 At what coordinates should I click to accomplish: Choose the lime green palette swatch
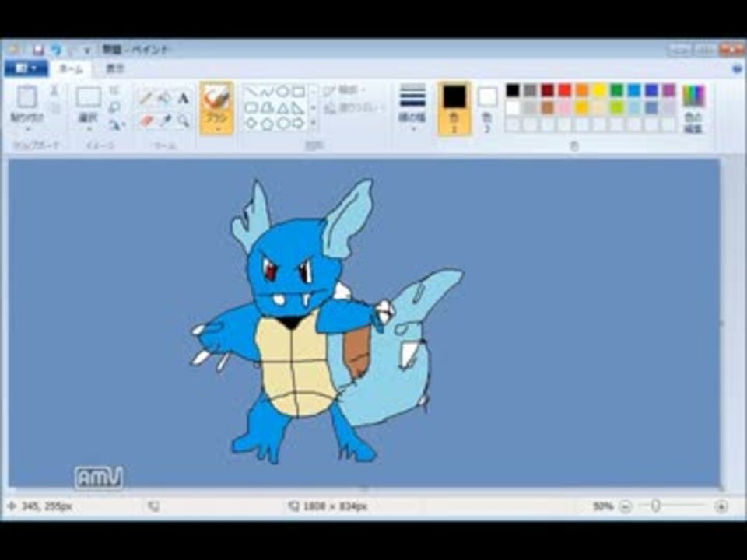[x=616, y=107]
